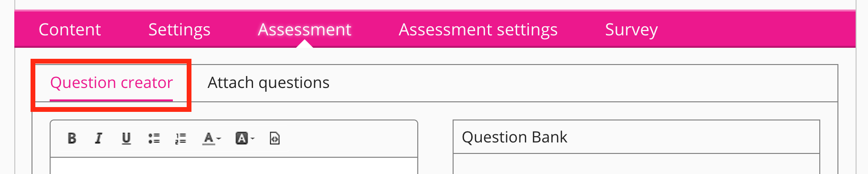Select the font color A icon

209,138
